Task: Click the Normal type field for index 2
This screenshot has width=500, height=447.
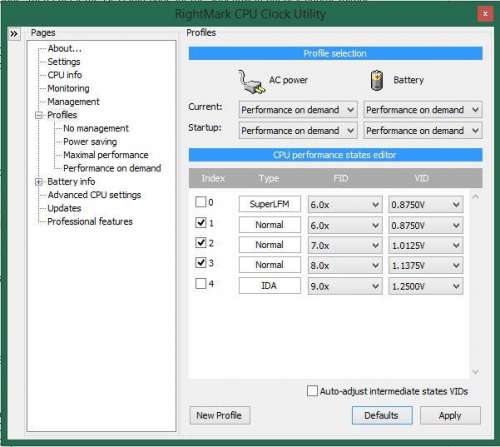Action: [270, 245]
